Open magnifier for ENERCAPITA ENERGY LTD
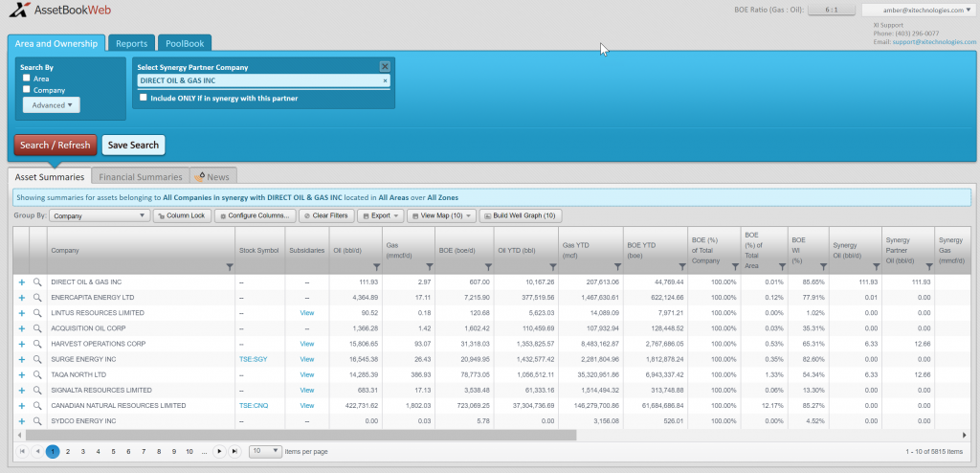 [x=37, y=298]
